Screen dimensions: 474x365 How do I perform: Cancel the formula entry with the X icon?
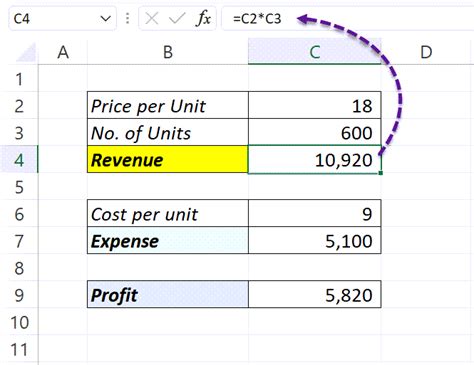(152, 19)
